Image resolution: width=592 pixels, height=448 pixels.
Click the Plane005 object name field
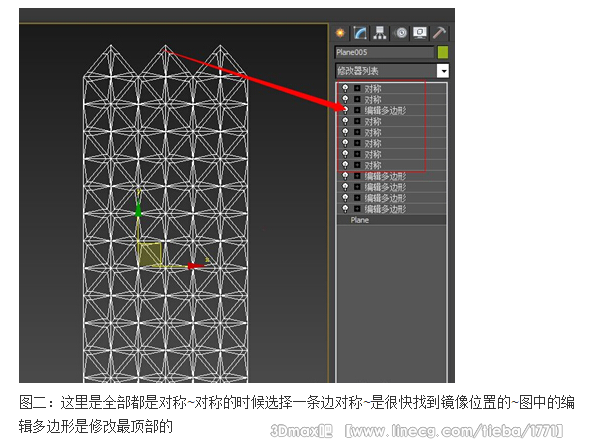tap(384, 52)
